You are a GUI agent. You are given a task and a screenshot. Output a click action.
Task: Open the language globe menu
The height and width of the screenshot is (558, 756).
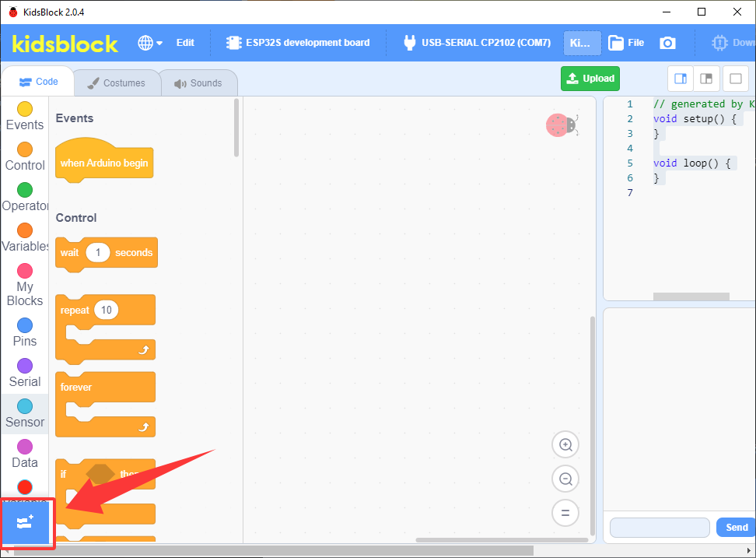(x=150, y=43)
